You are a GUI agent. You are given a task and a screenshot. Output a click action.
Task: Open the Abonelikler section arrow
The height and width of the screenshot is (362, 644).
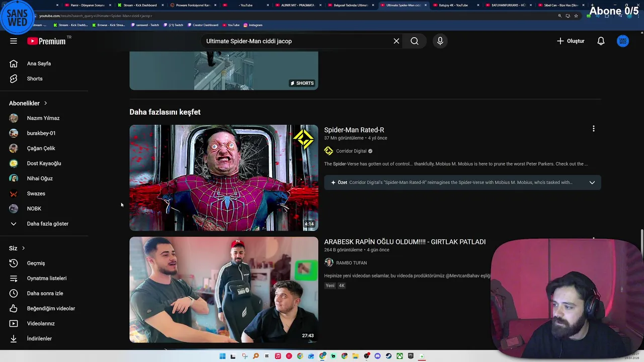coord(45,103)
